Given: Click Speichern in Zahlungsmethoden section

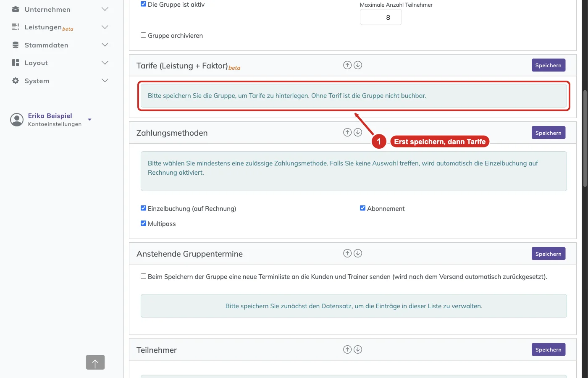Looking at the screenshot, I should pyautogui.click(x=549, y=133).
